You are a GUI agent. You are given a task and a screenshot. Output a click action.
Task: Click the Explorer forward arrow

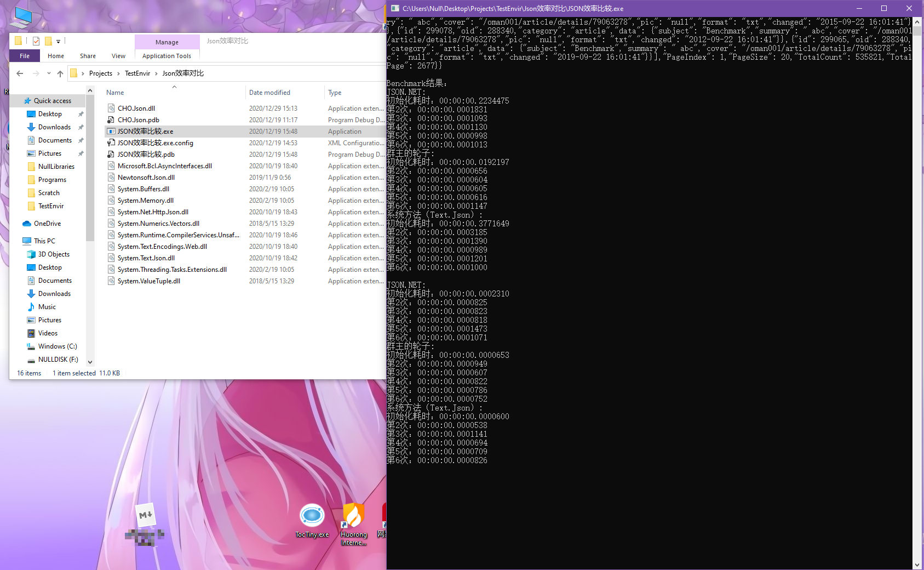coord(36,73)
